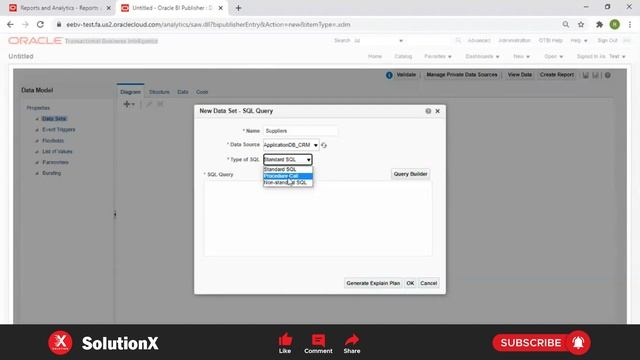Select Data Sets in the tree
The height and width of the screenshot is (360, 640).
click(x=54, y=118)
